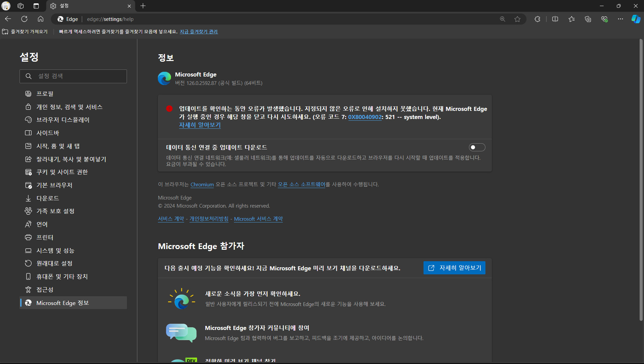This screenshot has height=364, width=644.
Task: Open the Chromium link
Action: click(202, 184)
